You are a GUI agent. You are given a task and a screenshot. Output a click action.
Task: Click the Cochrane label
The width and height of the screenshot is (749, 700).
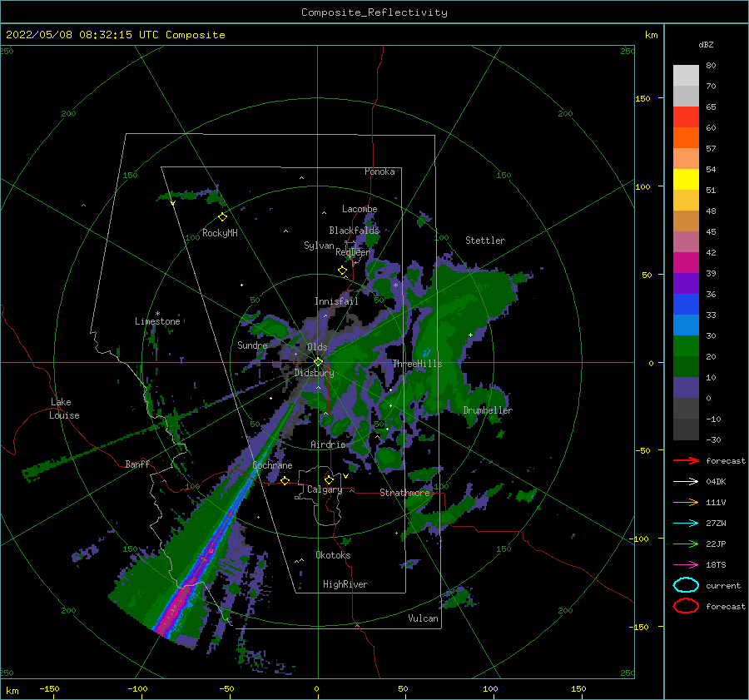(x=272, y=465)
